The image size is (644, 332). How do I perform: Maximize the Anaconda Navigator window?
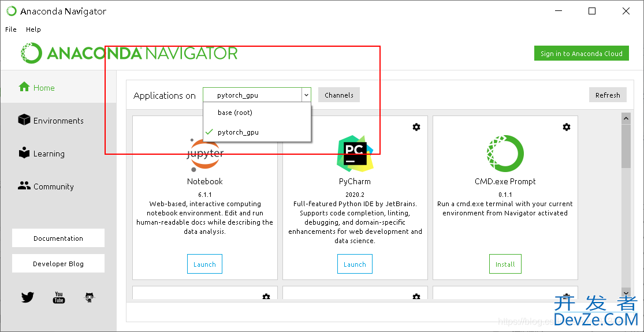tap(592, 11)
